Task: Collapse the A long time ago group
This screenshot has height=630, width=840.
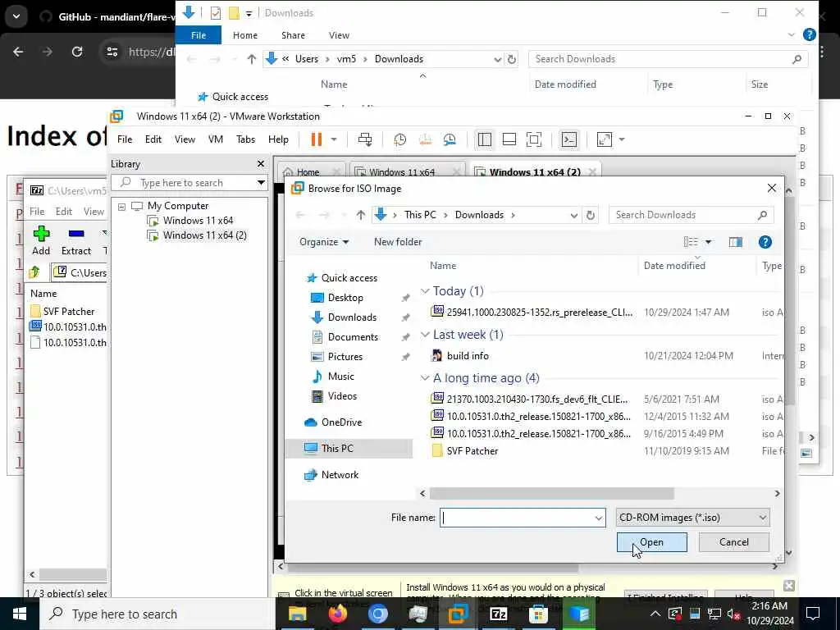Action: pyautogui.click(x=425, y=377)
